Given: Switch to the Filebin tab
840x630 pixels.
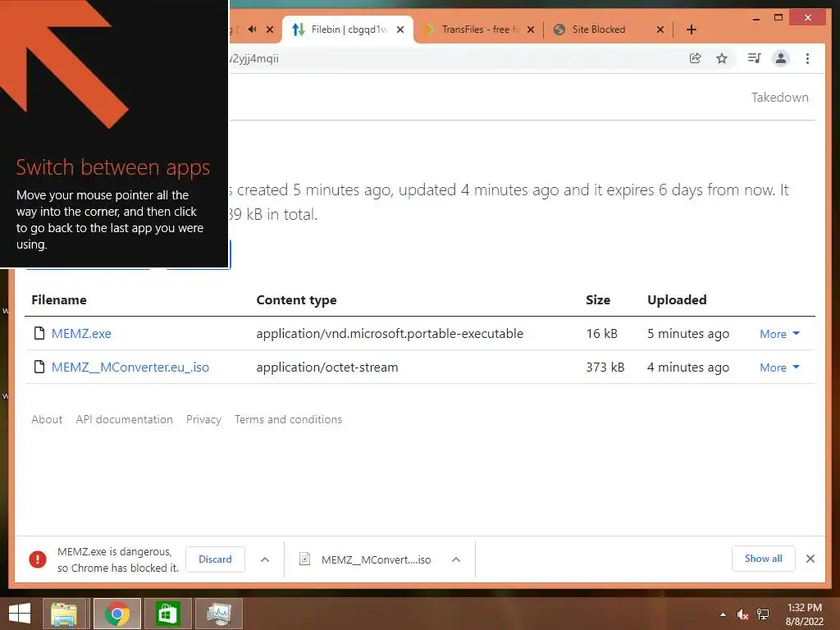Looking at the screenshot, I should [x=348, y=30].
